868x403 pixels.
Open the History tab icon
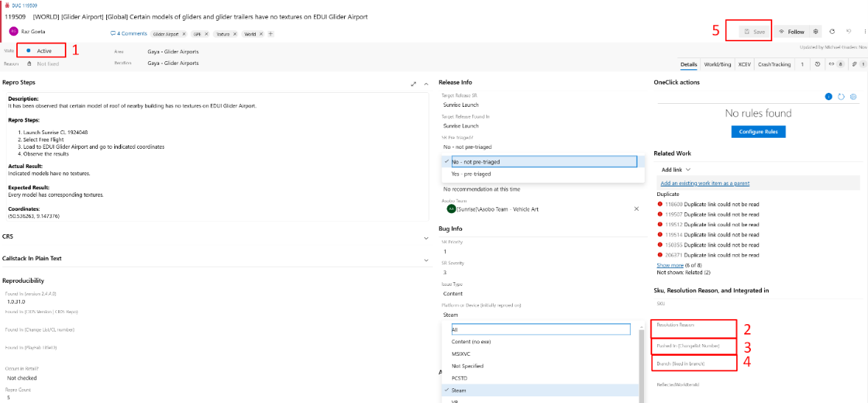point(817,65)
